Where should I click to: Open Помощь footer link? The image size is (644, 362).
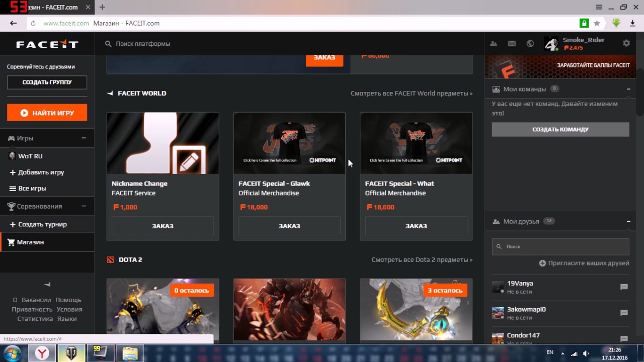click(68, 300)
